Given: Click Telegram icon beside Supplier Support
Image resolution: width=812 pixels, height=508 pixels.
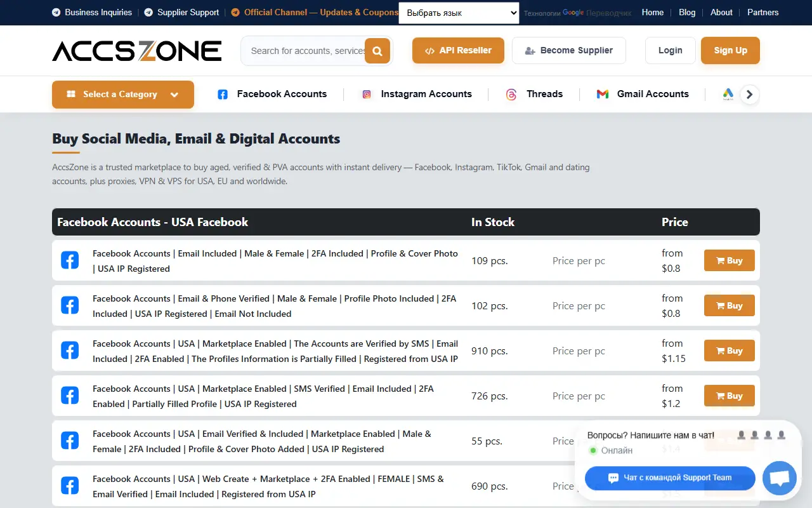Looking at the screenshot, I should [x=148, y=12].
